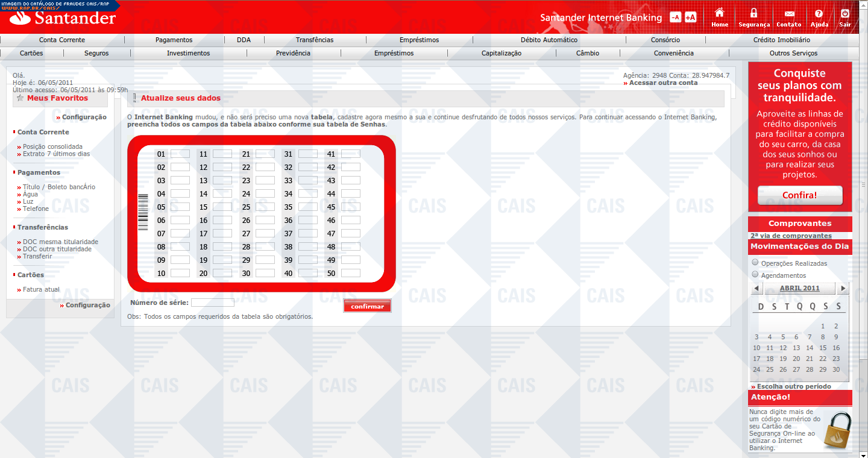Open the Segurança padlock icon

754,14
